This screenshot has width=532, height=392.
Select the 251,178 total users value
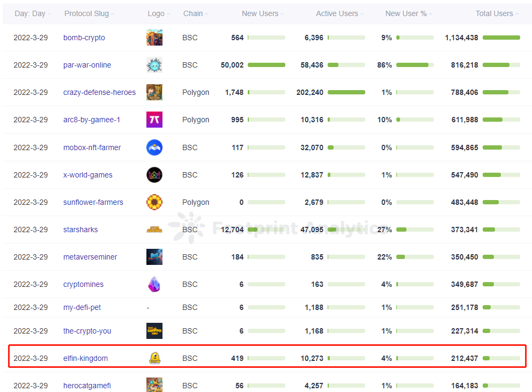[464, 307]
